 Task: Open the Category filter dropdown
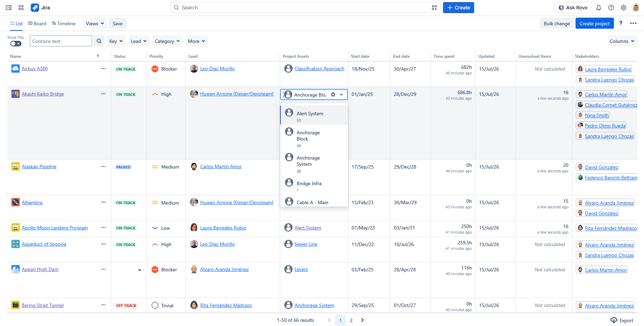tap(167, 41)
